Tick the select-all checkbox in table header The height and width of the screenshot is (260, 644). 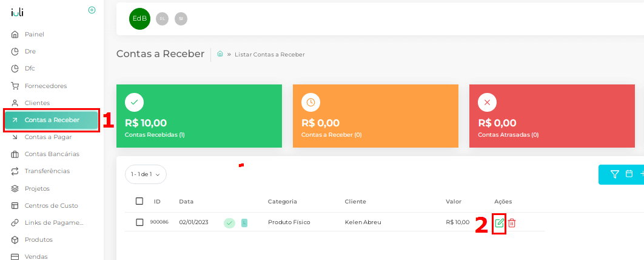pyautogui.click(x=139, y=201)
